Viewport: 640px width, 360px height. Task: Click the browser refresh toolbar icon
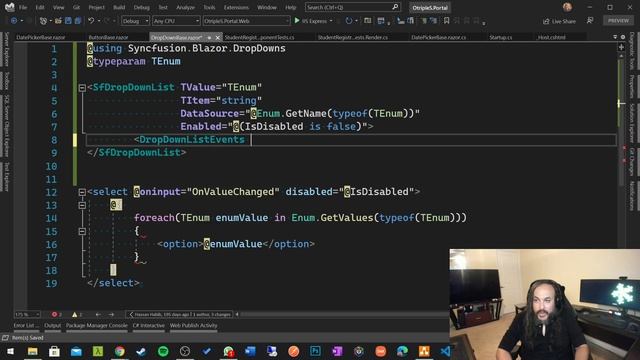(349, 20)
